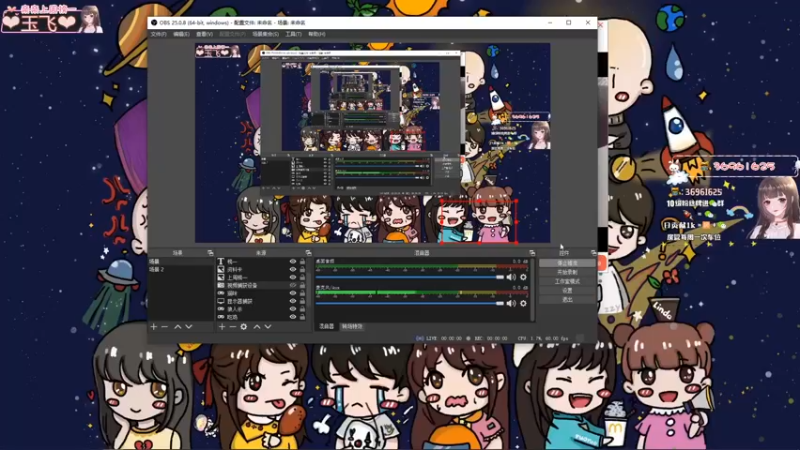Toggle visibility eye of the 吃鸡 source
This screenshot has height=450, width=800.
[x=293, y=317]
